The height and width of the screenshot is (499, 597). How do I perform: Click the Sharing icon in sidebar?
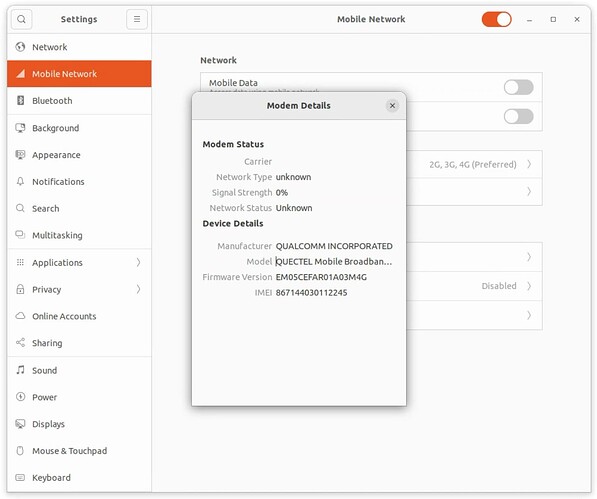click(20, 343)
